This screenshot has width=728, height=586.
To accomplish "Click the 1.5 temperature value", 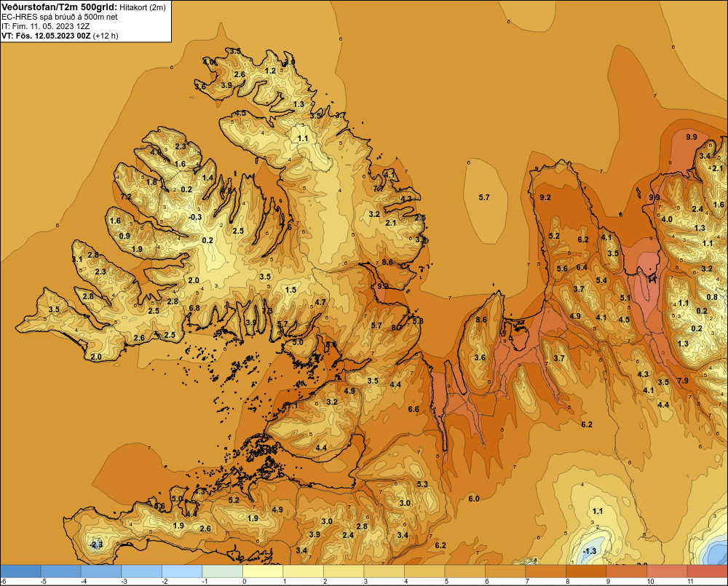I will point(290,290).
